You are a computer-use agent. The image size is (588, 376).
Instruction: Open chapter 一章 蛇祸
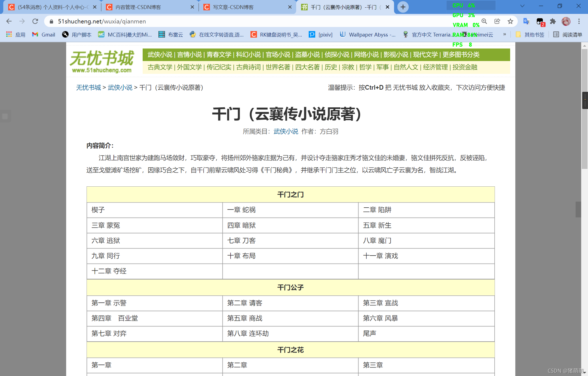click(x=241, y=210)
